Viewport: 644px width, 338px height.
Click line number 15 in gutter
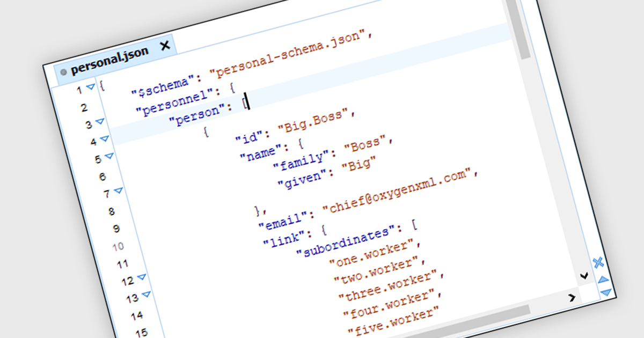pos(141,333)
